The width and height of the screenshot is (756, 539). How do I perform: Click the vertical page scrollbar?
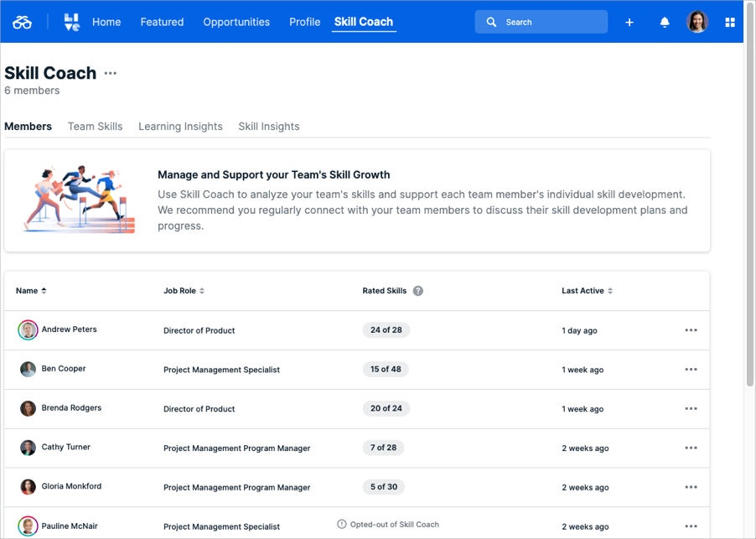coord(749,210)
